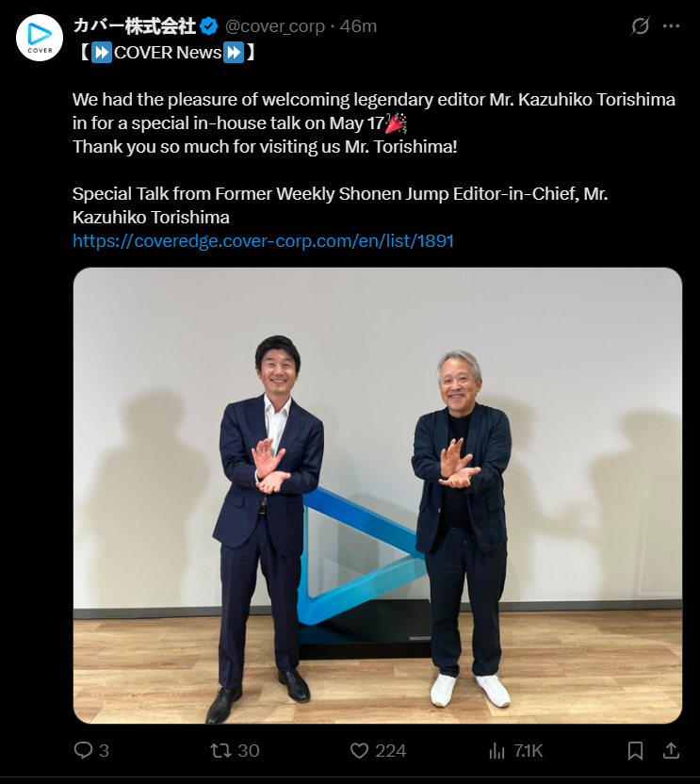Image resolution: width=700 pixels, height=784 pixels.
Task: Click the @cover_corp handle
Action: pyautogui.click(x=275, y=26)
